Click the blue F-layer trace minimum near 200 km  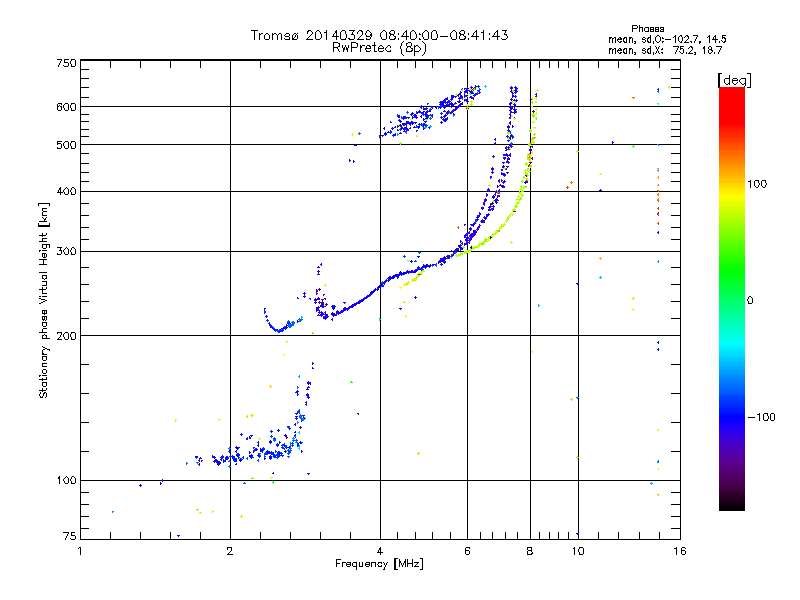point(279,330)
